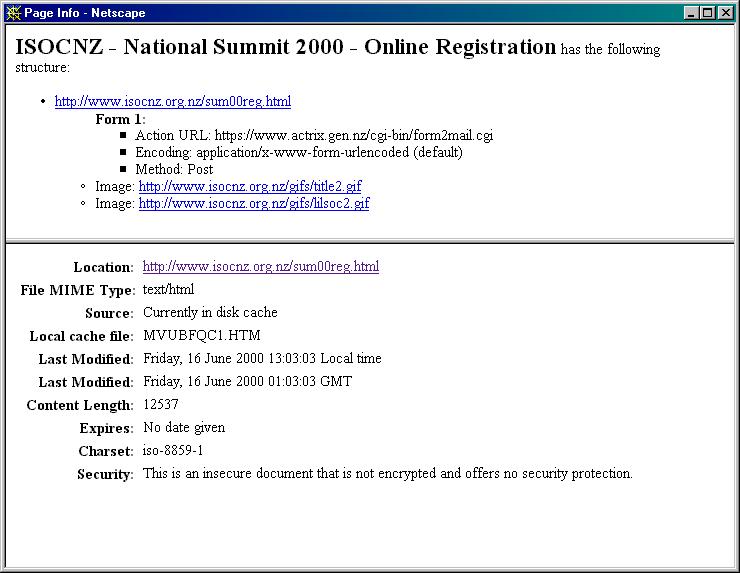Image resolution: width=740 pixels, height=573 pixels.
Task: Click the ISOCNZ National Summit 2000 heading
Action: (285, 47)
